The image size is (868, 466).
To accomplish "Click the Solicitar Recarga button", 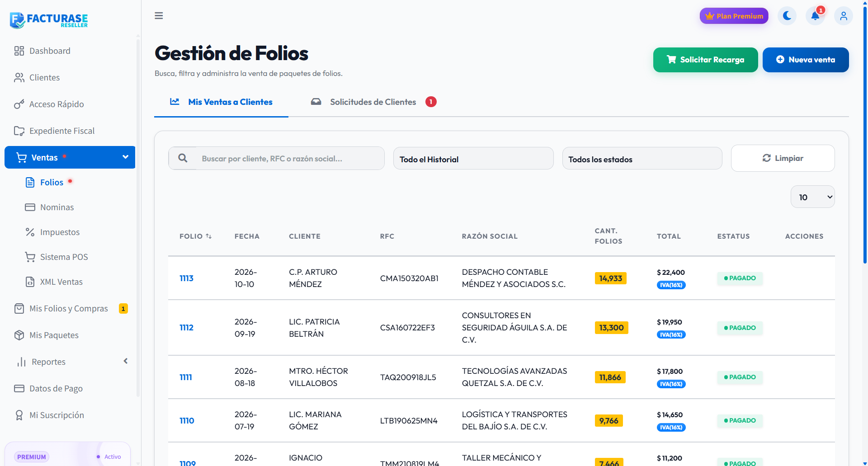I will tap(705, 60).
